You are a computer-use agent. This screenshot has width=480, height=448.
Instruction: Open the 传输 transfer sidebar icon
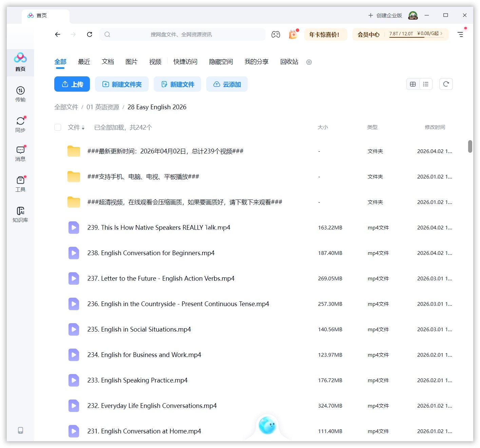pos(20,94)
